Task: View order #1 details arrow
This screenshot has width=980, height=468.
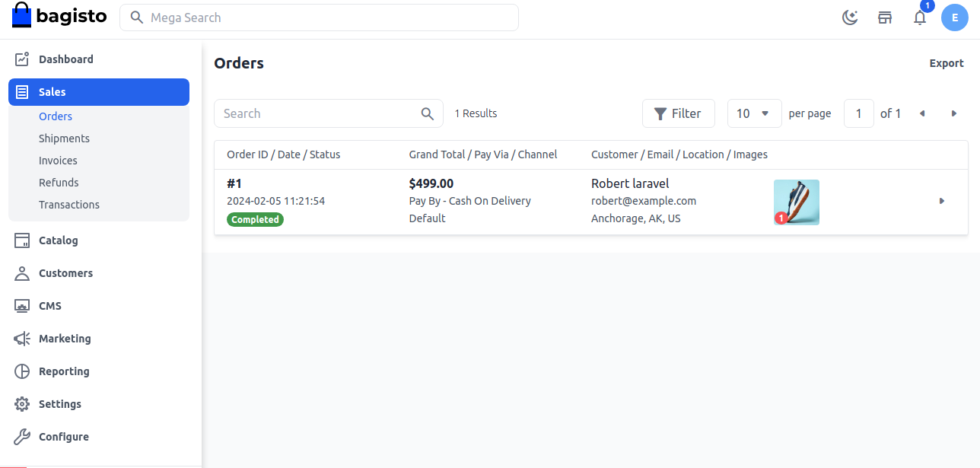Action: tap(941, 201)
